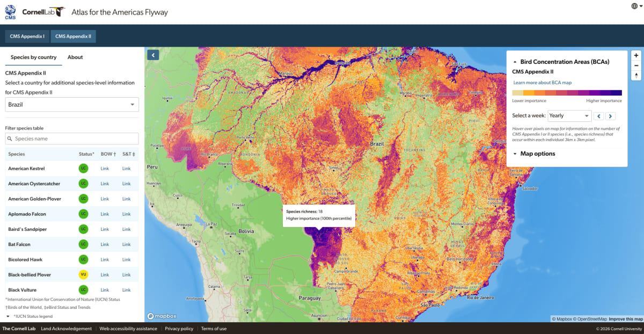The height and width of the screenshot is (334, 644).
Task: Click the Mapbox logo on the map
Action: [161, 316]
